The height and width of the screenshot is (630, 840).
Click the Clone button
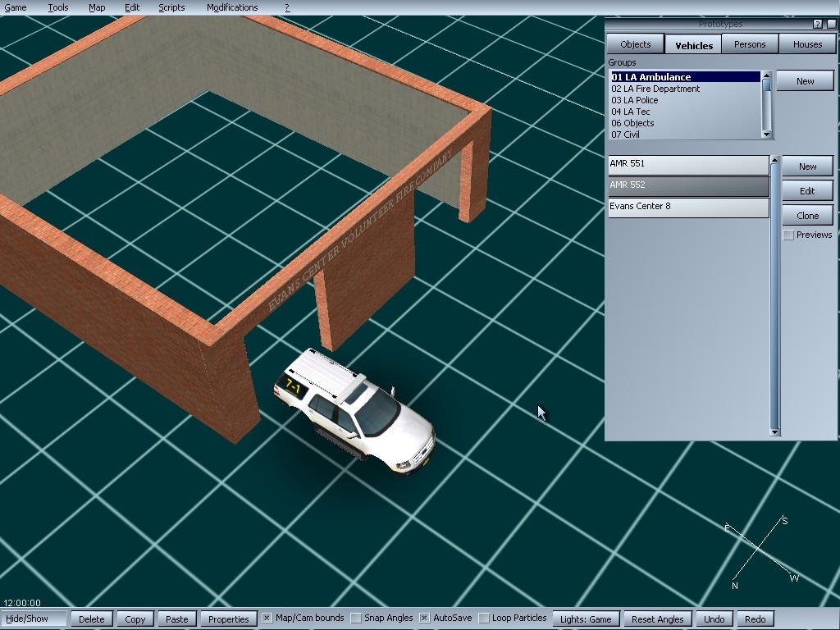coord(807,216)
